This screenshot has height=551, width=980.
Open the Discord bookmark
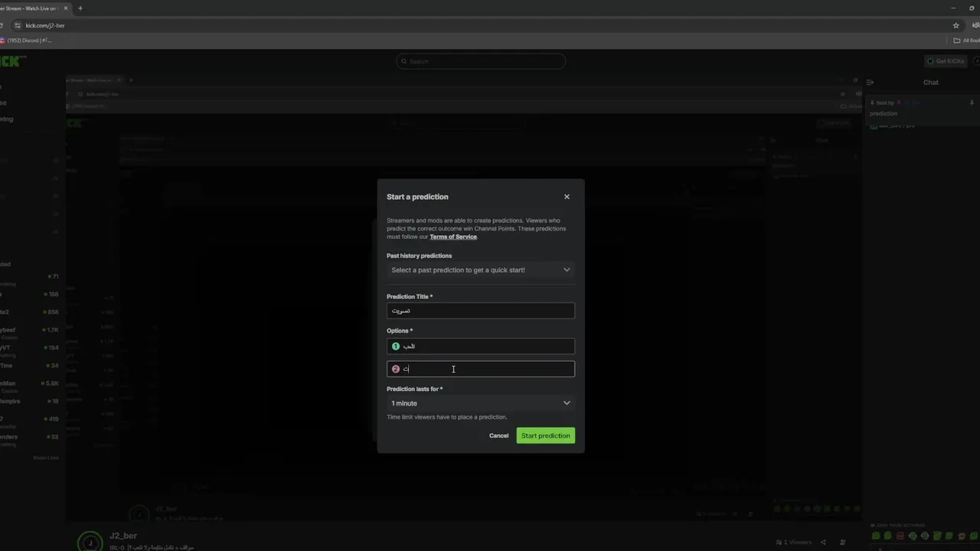pyautogui.click(x=26, y=41)
